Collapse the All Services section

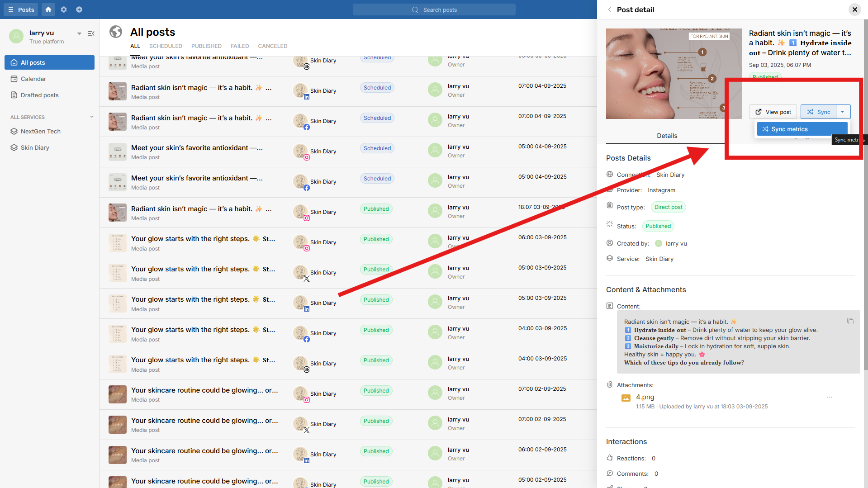pyautogui.click(x=92, y=117)
